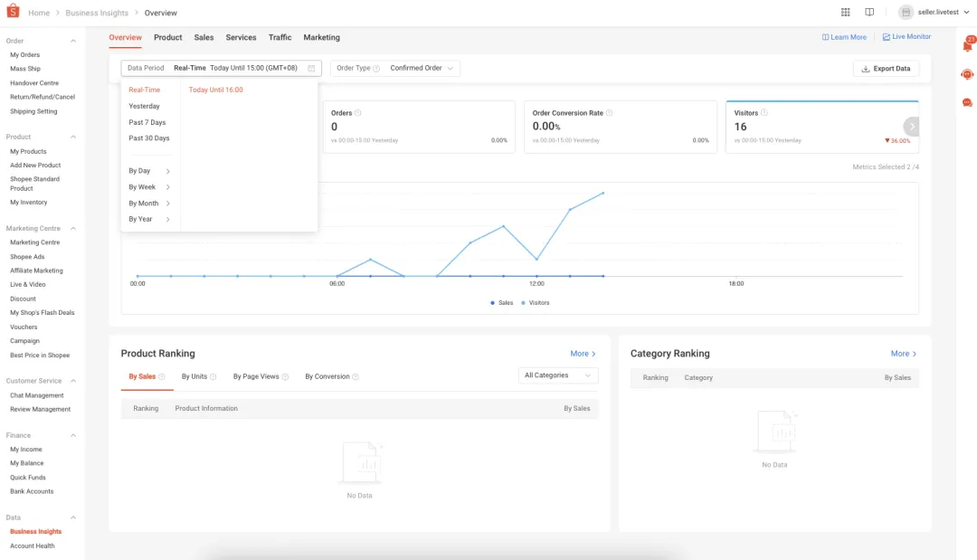Collapse the Marketing Centre sidebar section
The width and height of the screenshot is (977, 560).
click(73, 228)
